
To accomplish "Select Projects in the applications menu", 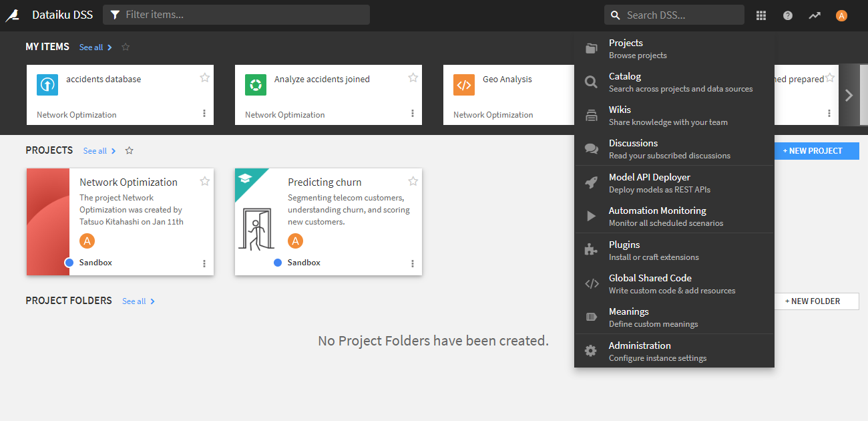I will coord(674,49).
